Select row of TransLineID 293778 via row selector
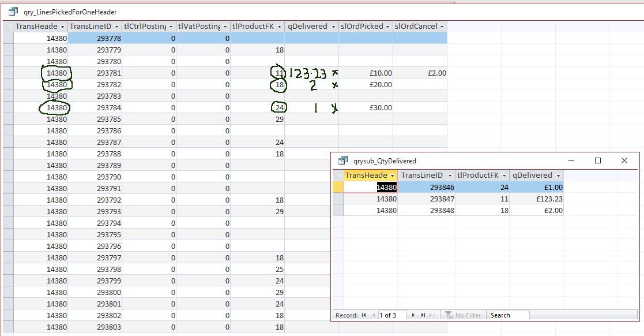This screenshot has width=644, height=336. pos(8,38)
